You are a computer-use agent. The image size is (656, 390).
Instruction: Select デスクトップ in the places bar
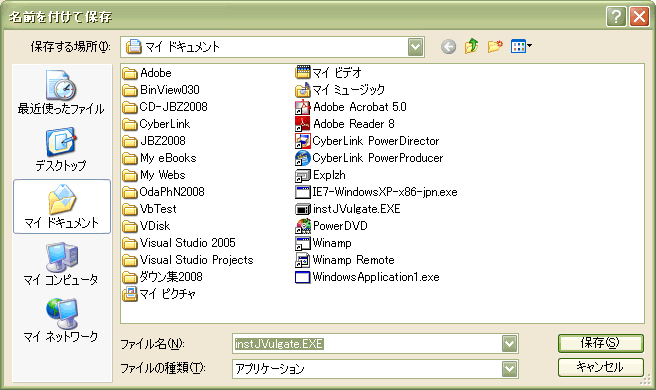[61, 149]
